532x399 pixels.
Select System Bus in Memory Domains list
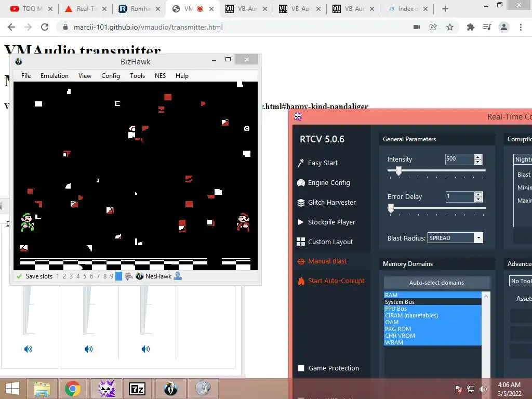433,302
